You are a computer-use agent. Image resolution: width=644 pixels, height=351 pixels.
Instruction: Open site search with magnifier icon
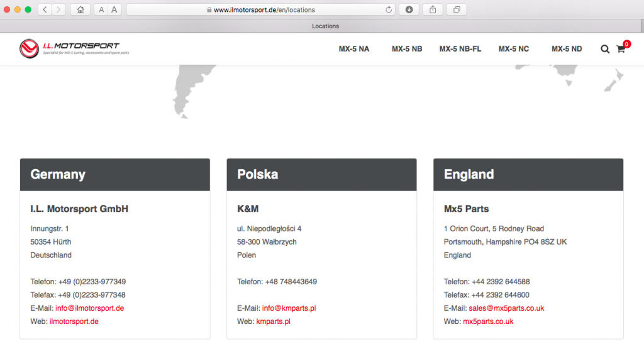[605, 49]
